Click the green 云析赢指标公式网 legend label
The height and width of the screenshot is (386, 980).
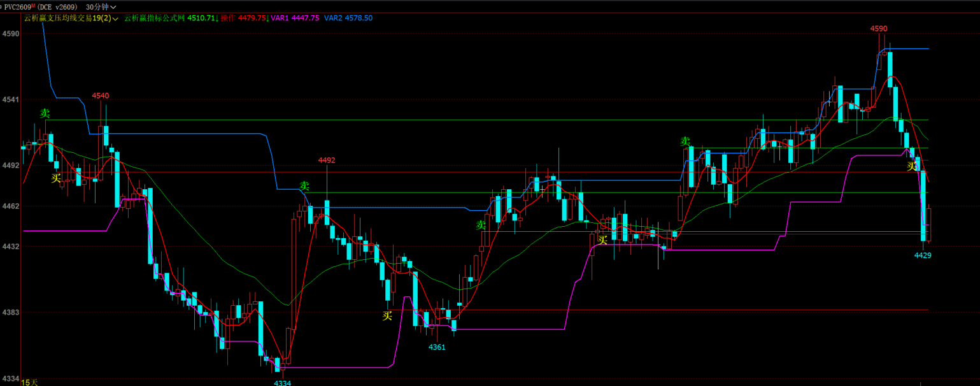tap(154, 18)
